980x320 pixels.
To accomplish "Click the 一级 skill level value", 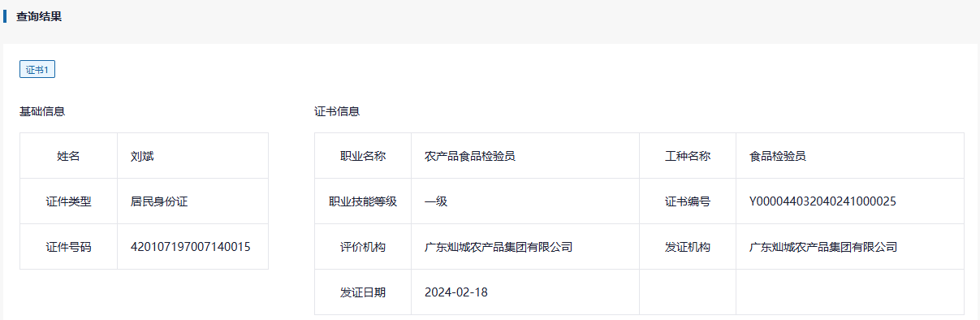I will [x=436, y=201].
